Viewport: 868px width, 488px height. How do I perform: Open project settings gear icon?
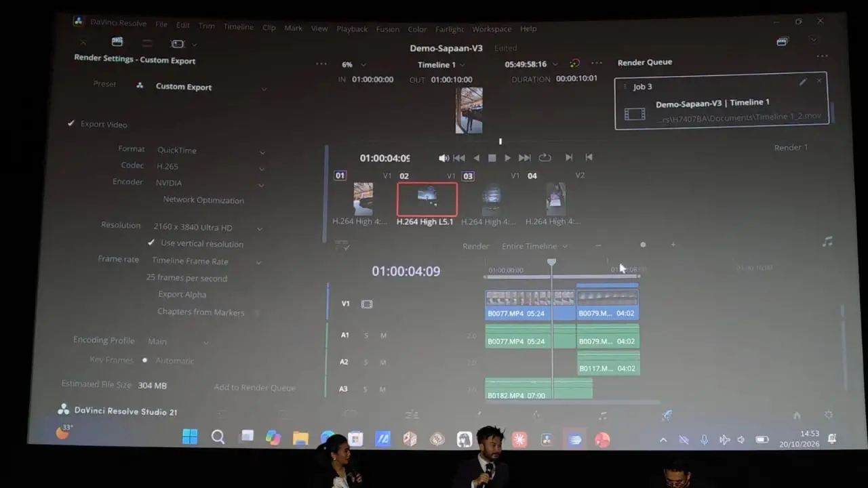click(x=828, y=415)
